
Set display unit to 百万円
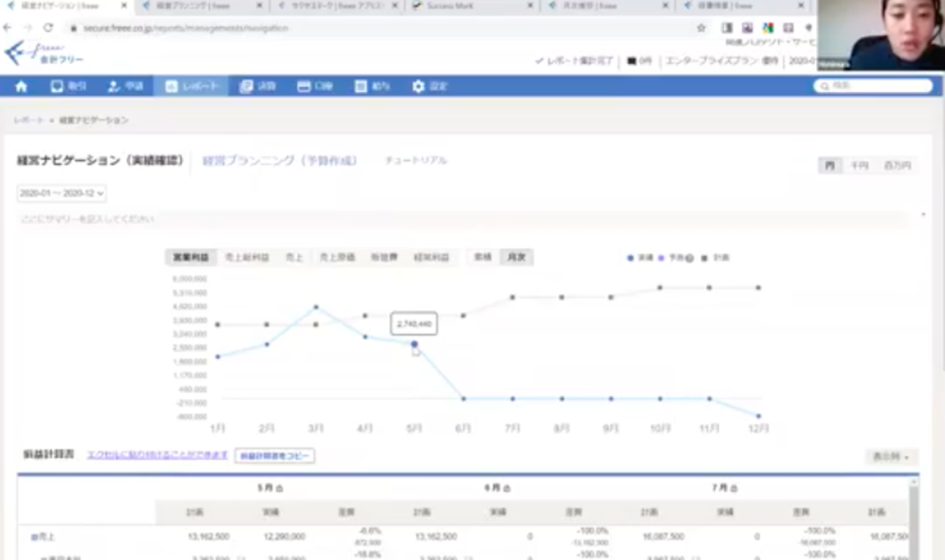tap(897, 165)
